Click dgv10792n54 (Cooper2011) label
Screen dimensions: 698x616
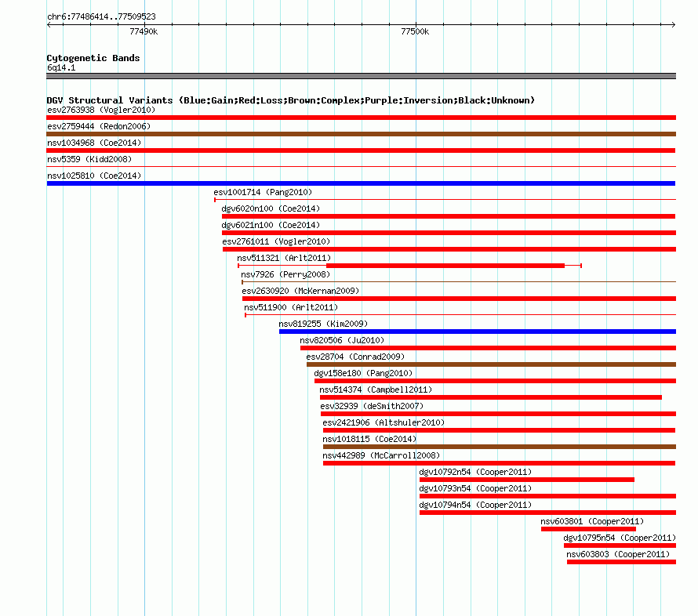[x=475, y=472]
